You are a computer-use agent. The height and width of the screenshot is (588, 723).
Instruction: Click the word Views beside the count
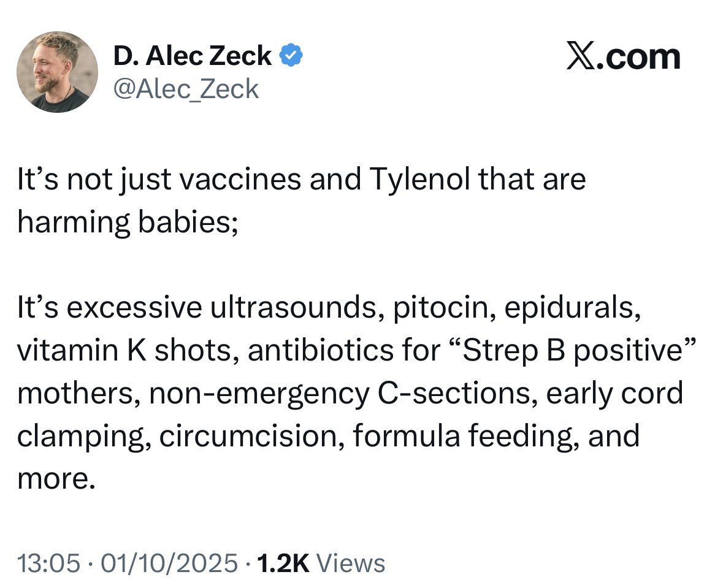pyautogui.click(x=351, y=563)
